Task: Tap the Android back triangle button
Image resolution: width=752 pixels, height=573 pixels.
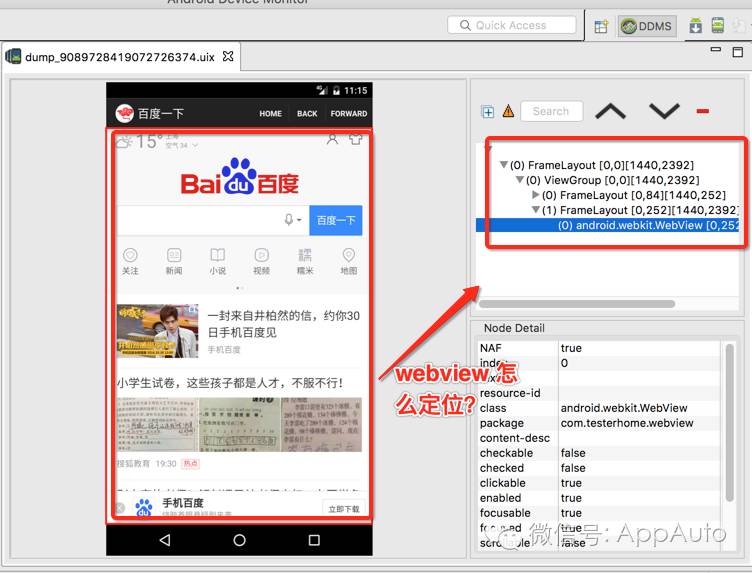Action: pyautogui.click(x=165, y=540)
